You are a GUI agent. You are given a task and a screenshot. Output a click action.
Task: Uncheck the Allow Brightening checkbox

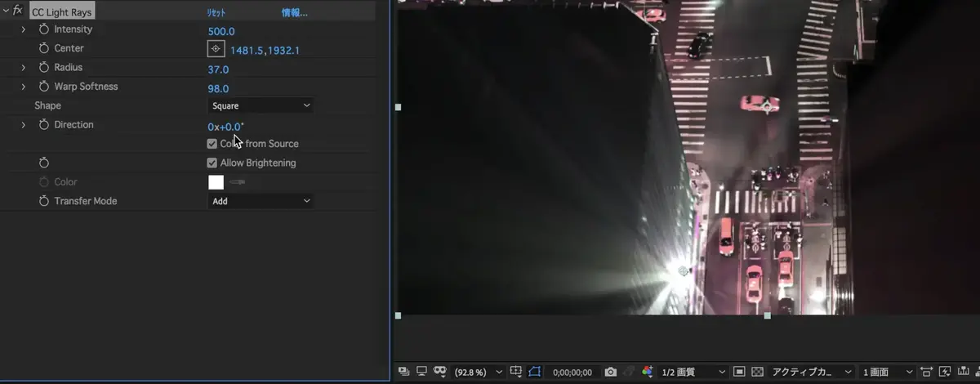point(212,163)
